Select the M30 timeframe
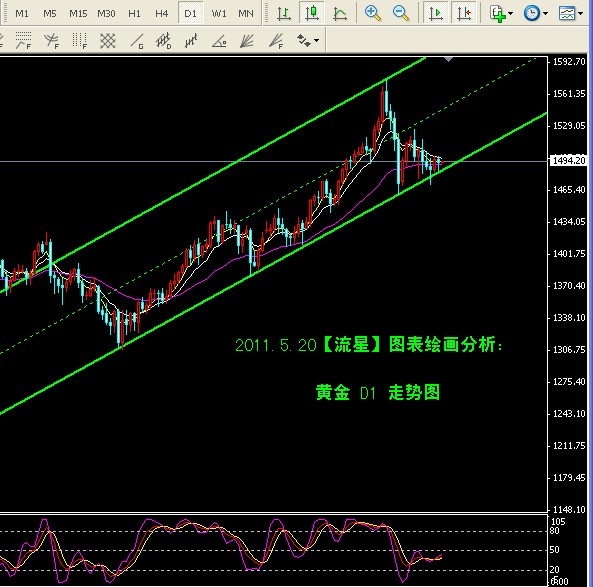Viewport: 593px width, 587px height. pyautogui.click(x=106, y=14)
